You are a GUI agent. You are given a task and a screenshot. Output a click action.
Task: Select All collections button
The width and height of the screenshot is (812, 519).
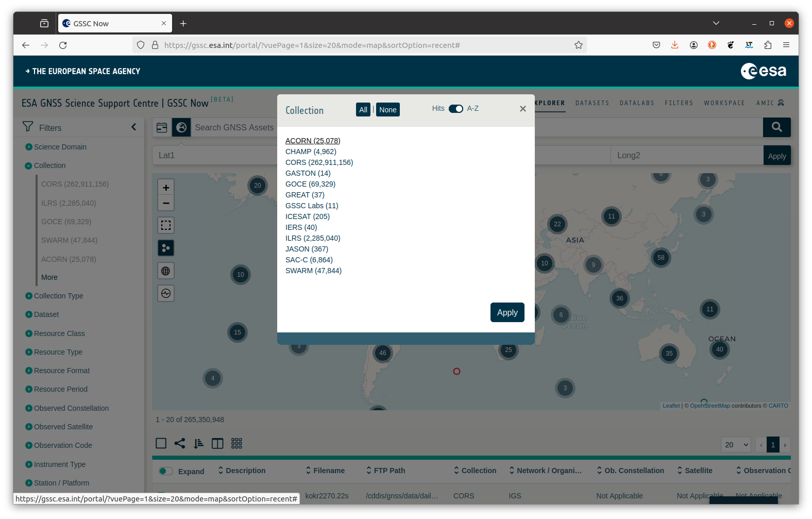(x=363, y=110)
